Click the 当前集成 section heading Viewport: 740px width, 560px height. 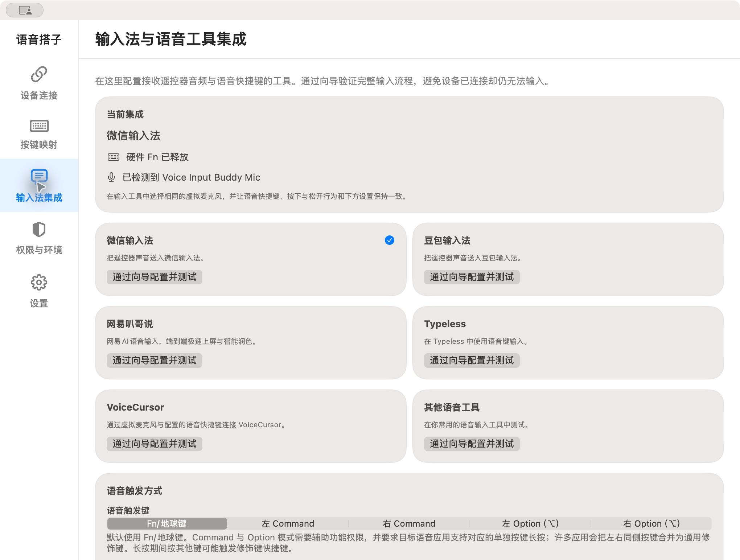125,115
